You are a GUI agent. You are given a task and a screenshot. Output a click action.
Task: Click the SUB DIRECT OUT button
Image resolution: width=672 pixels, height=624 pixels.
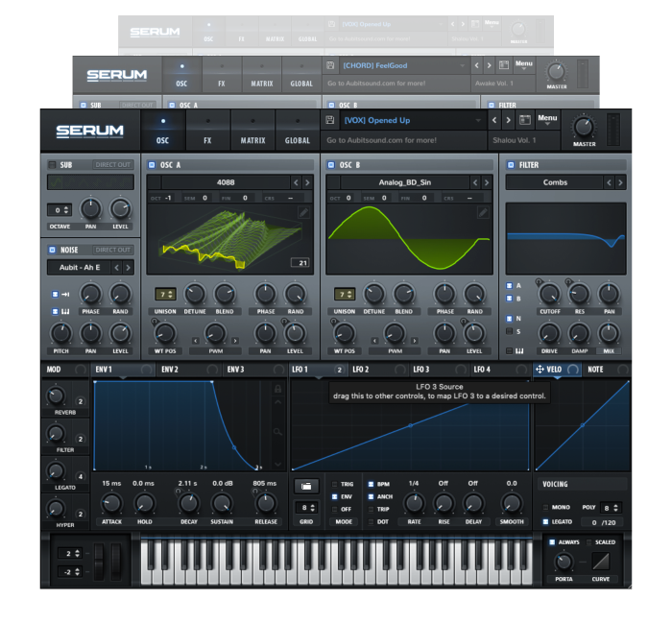click(112, 165)
